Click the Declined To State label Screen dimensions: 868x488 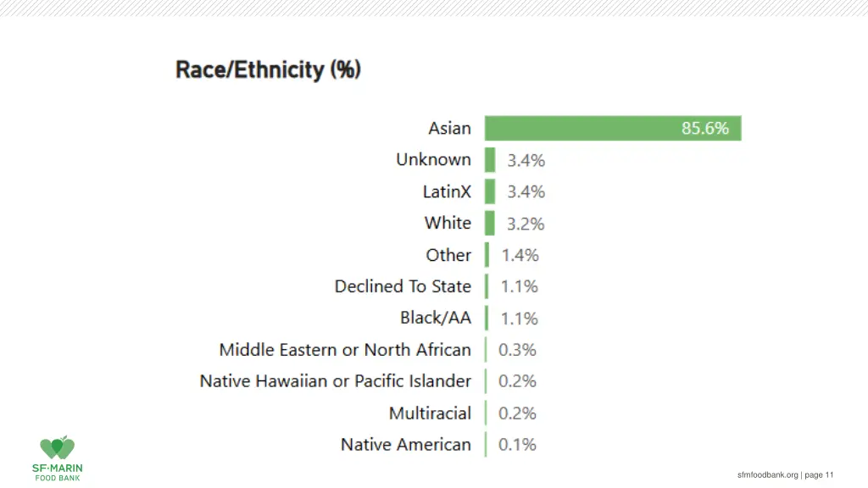(403, 286)
